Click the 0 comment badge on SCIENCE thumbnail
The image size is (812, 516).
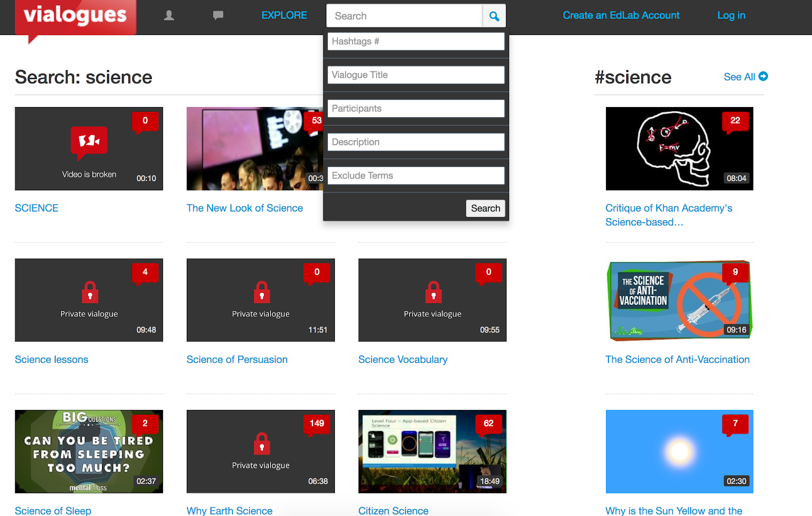145,122
